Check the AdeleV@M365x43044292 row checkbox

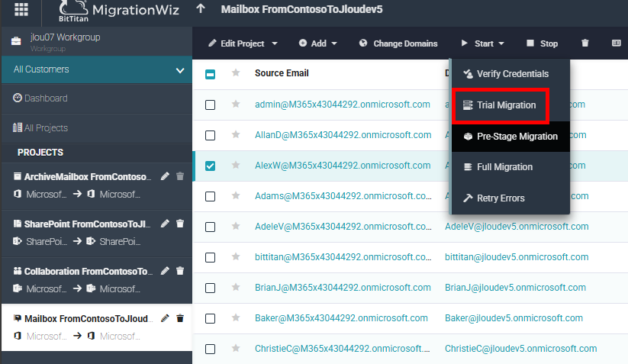pyautogui.click(x=211, y=227)
